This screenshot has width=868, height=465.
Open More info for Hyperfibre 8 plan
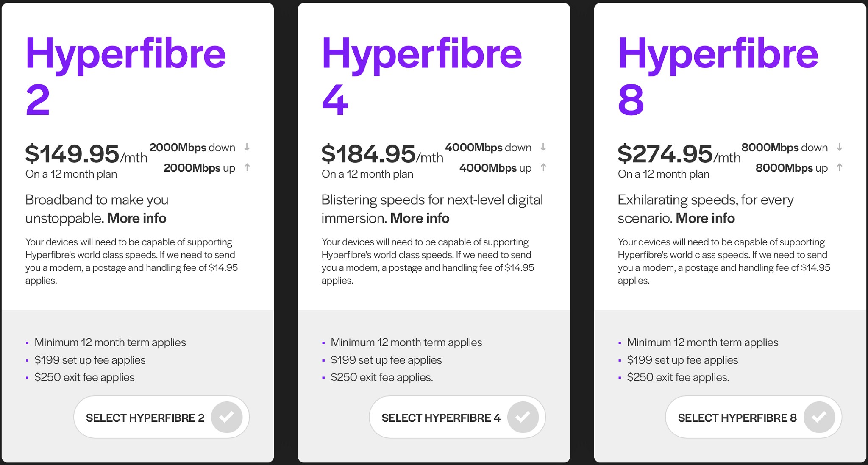(705, 218)
